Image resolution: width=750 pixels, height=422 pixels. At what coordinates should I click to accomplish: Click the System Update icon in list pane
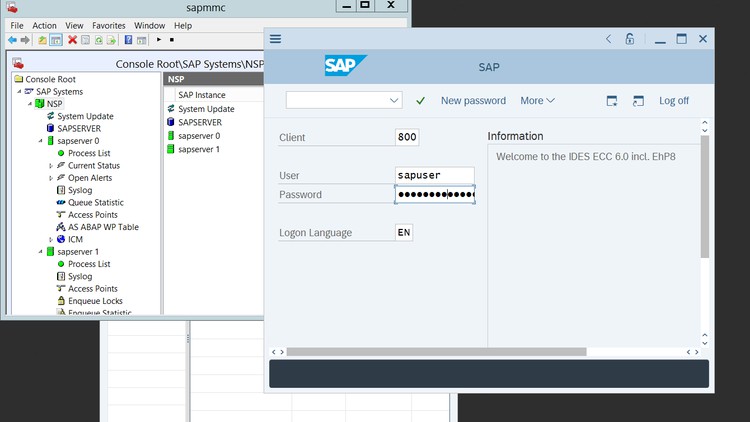[171, 109]
